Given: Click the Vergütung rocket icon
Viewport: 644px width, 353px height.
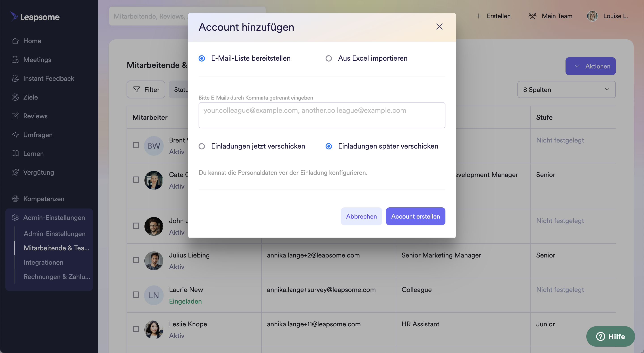Looking at the screenshot, I should 15,172.
